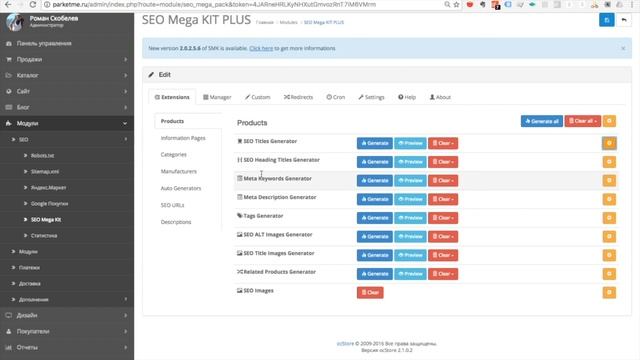The image size is (640, 360).
Task: Follow the 'Click here' link in notification
Action: [261, 48]
